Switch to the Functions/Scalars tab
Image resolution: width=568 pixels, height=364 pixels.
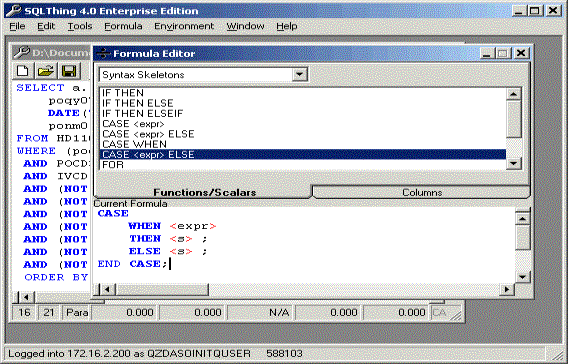tap(204, 192)
